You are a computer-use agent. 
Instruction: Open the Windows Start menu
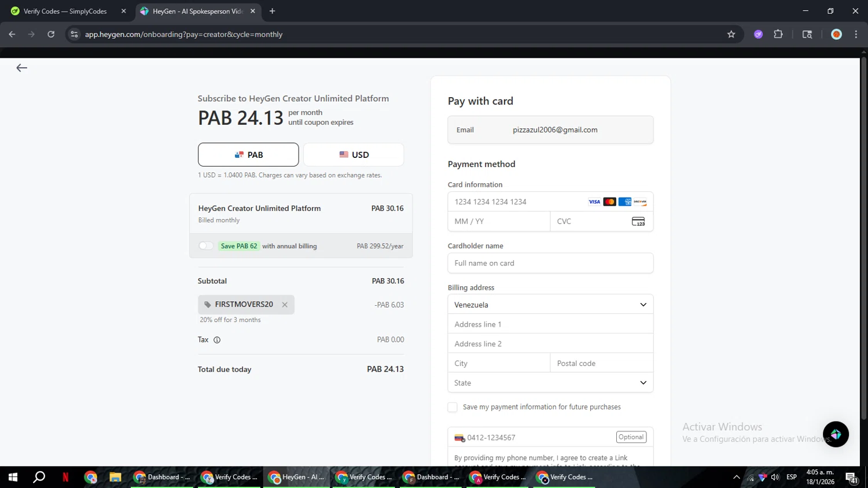point(13,477)
